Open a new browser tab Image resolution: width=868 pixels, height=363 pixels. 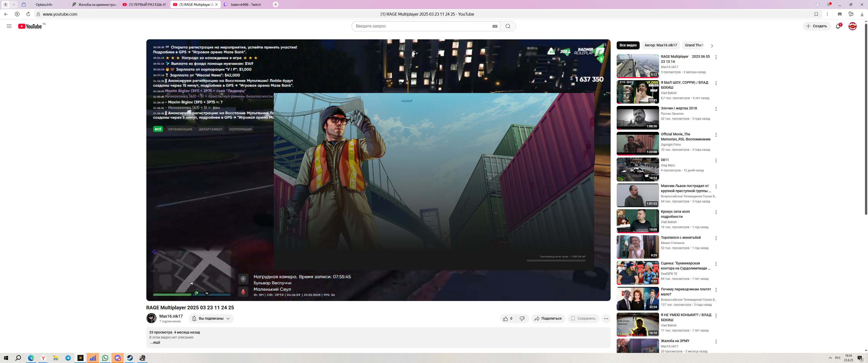276,5
